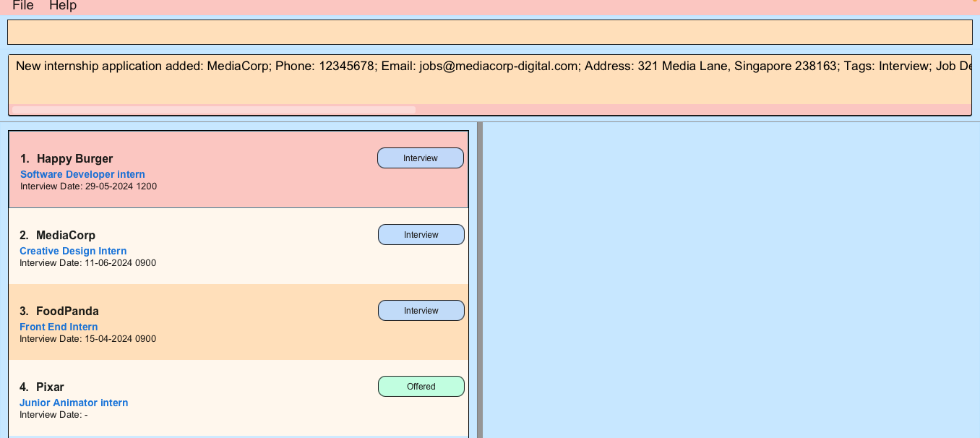Image resolution: width=980 pixels, height=438 pixels.
Task: Open the Help menu
Action: click(x=63, y=6)
